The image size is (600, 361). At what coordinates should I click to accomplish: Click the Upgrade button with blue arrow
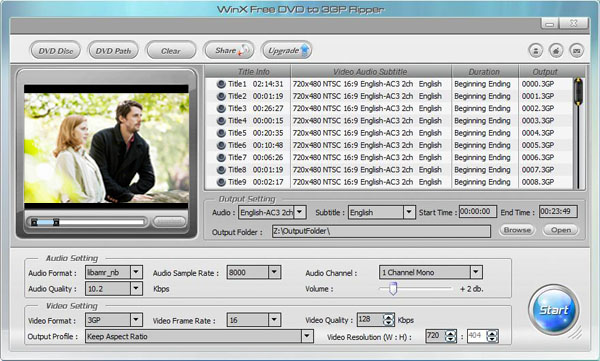287,51
